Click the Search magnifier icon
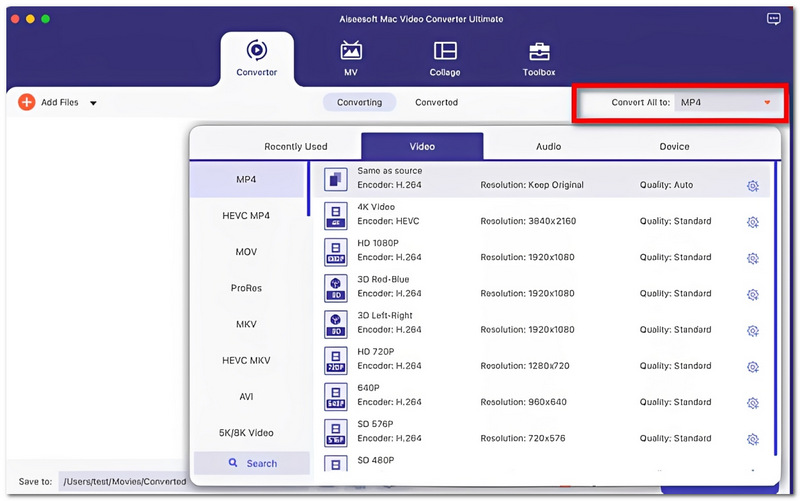Viewport: 800px width, 501px height. click(233, 463)
